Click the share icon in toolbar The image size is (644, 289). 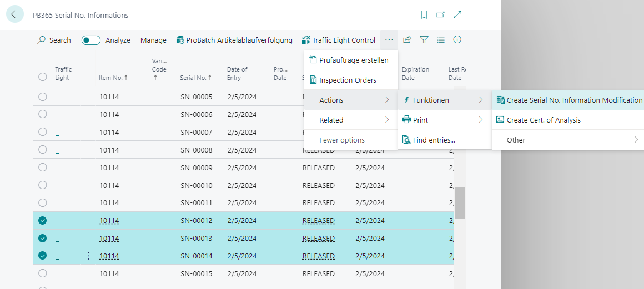tap(407, 40)
